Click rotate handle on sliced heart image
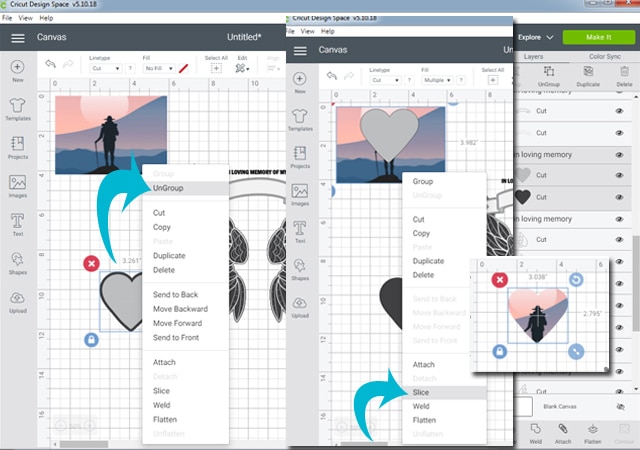 pos(576,280)
